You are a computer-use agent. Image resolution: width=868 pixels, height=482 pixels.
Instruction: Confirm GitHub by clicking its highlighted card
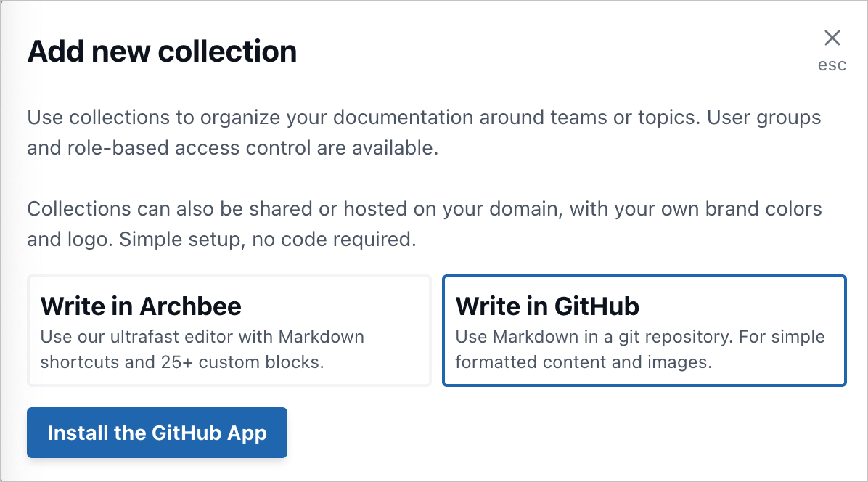pyautogui.click(x=643, y=330)
